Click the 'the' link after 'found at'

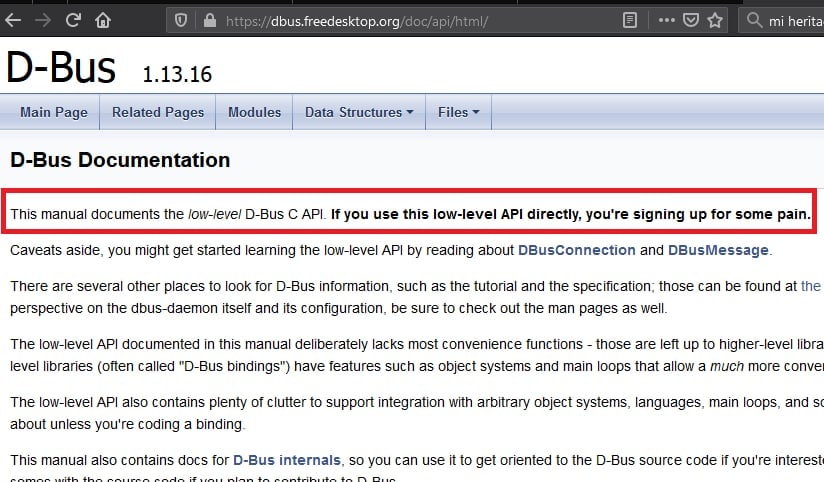(x=810, y=286)
